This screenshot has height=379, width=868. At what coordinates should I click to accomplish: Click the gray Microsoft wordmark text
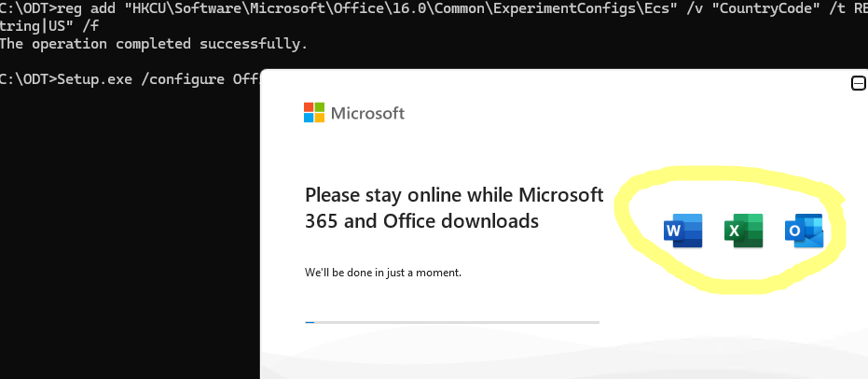(367, 113)
